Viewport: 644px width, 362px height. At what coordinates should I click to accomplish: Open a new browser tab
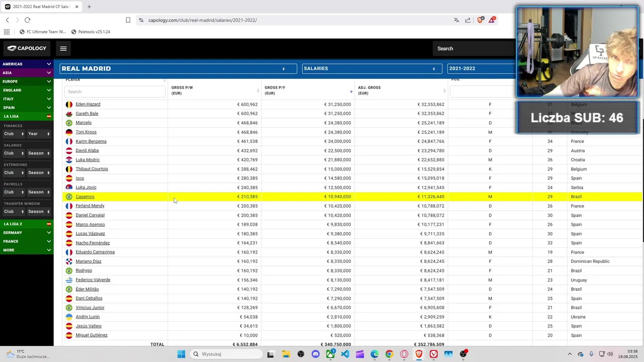pos(89,7)
